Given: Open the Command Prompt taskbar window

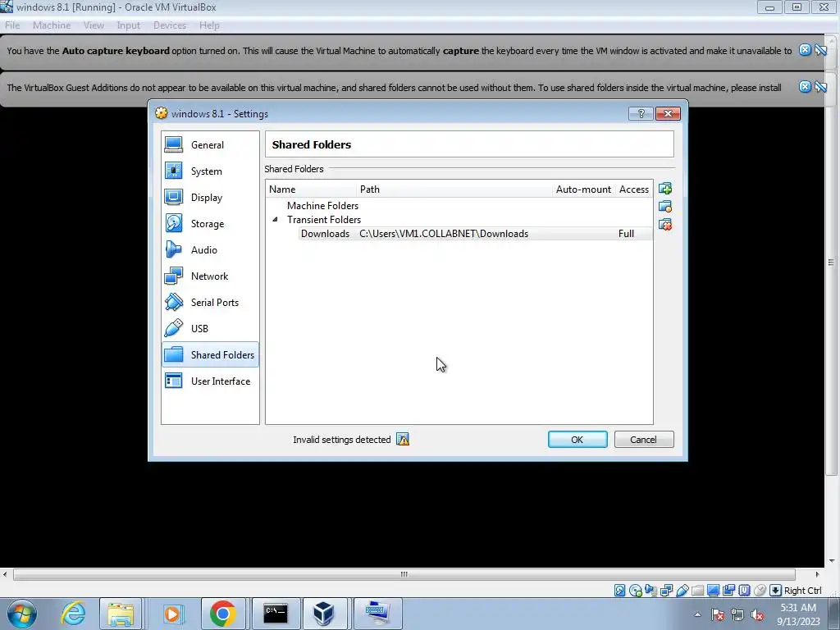Looking at the screenshot, I should pos(276,614).
